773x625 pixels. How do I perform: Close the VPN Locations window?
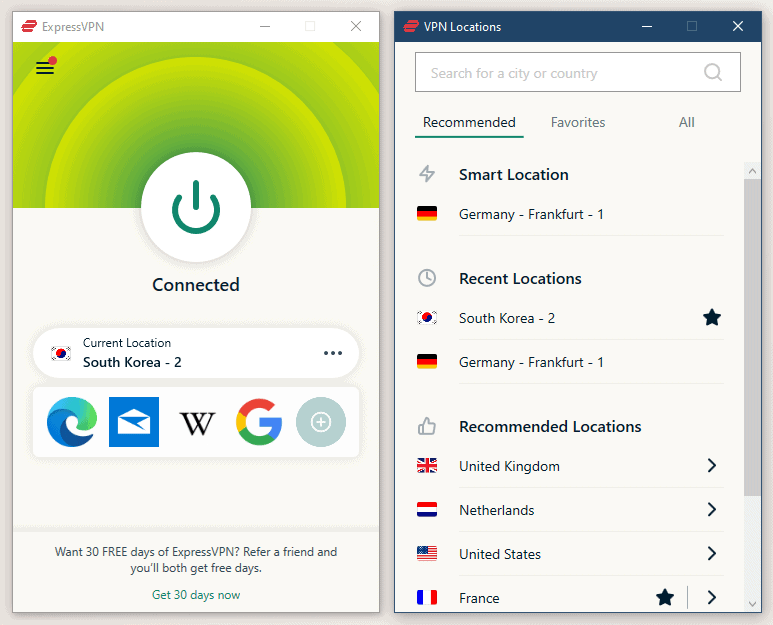738,26
